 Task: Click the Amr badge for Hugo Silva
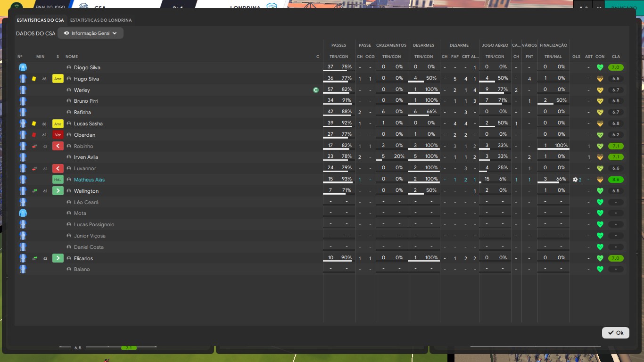coord(58,79)
